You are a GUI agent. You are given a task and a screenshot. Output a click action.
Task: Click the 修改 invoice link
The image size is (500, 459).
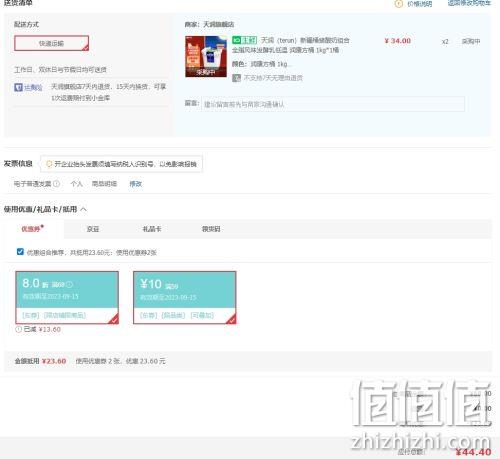tap(136, 184)
